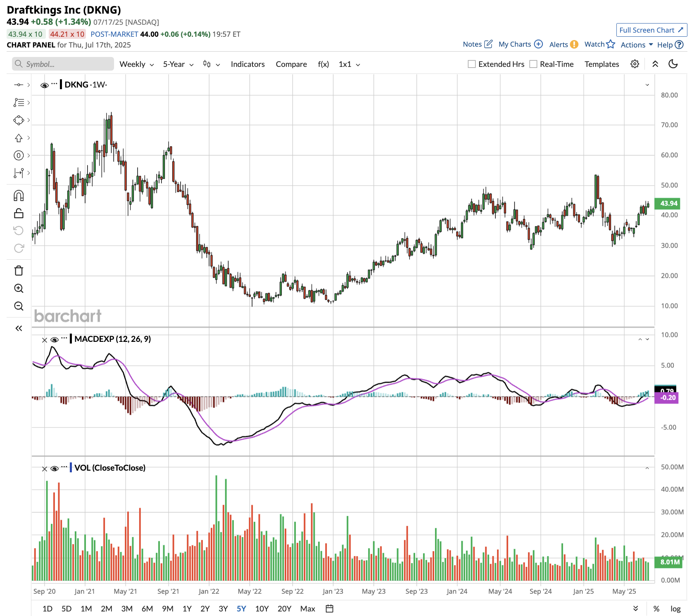This screenshot has height=616, width=699.
Task: Open the candlestick chart type dropdown
Action: click(x=212, y=64)
